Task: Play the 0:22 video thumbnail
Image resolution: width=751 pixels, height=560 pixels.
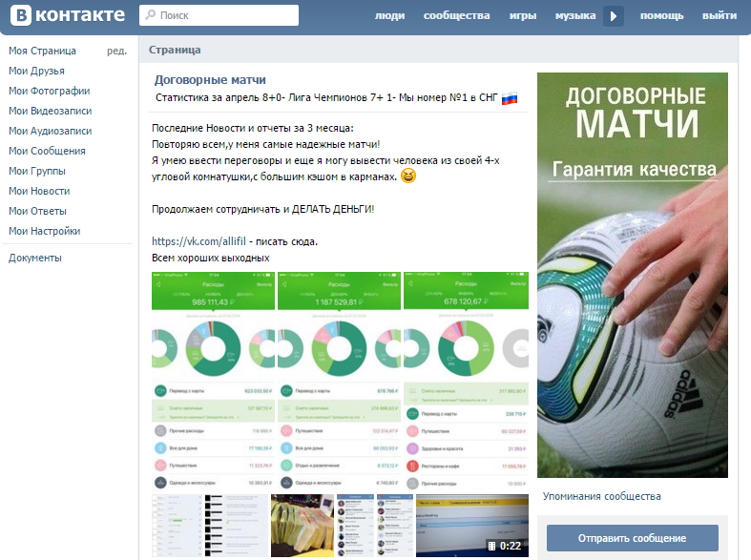Action: point(472,526)
